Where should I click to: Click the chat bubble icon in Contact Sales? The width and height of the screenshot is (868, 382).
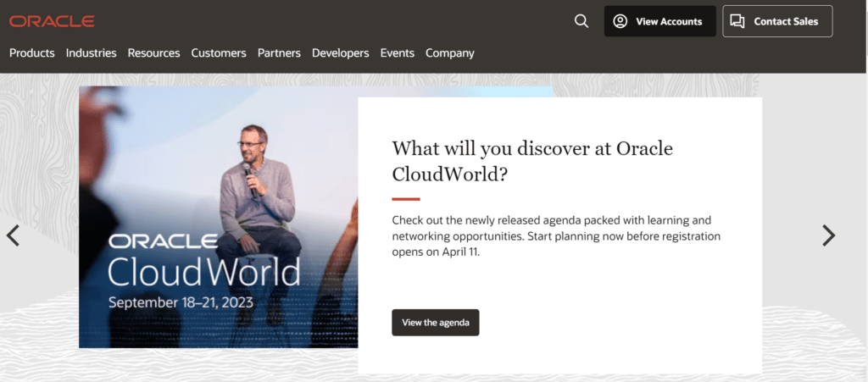tap(737, 21)
